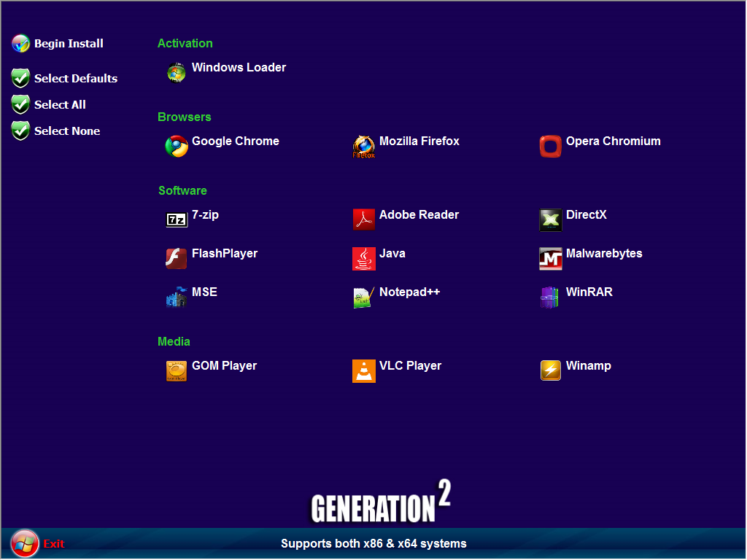Pick the Mozilla Firefox icon
Image resolution: width=747 pixels, height=560 pixels.
point(364,147)
